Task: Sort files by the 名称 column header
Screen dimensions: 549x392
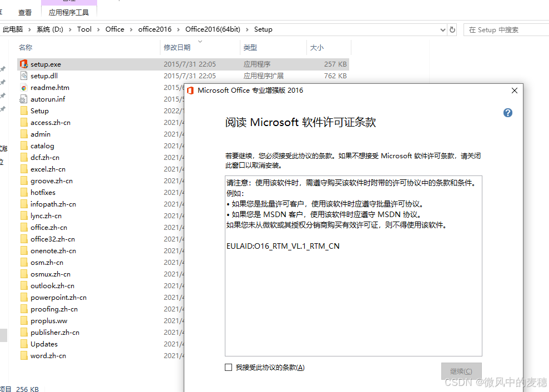Action: click(x=89, y=47)
